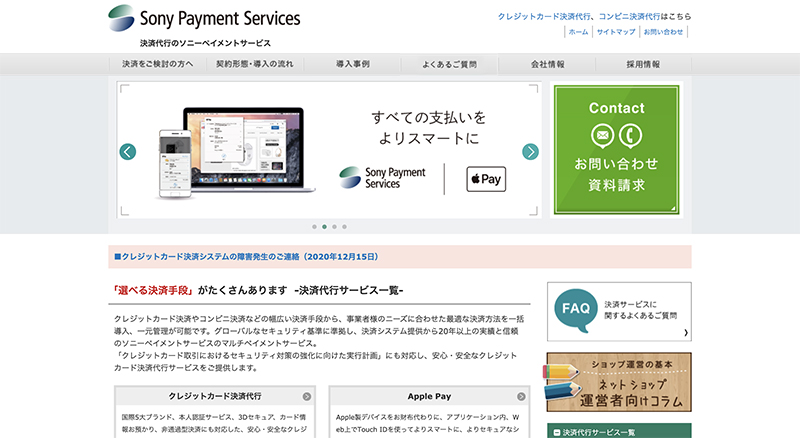This screenshot has width=800, height=438.
Task: Click the phone icon in Contact banner
Action: click(631, 136)
